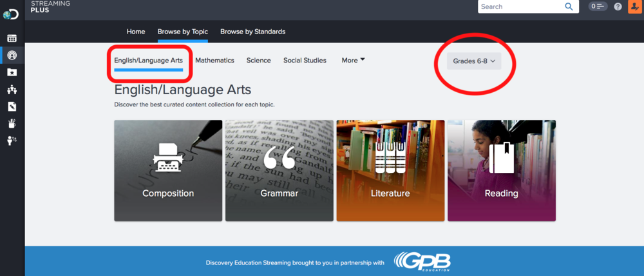Open the Literature topic label

(x=390, y=193)
